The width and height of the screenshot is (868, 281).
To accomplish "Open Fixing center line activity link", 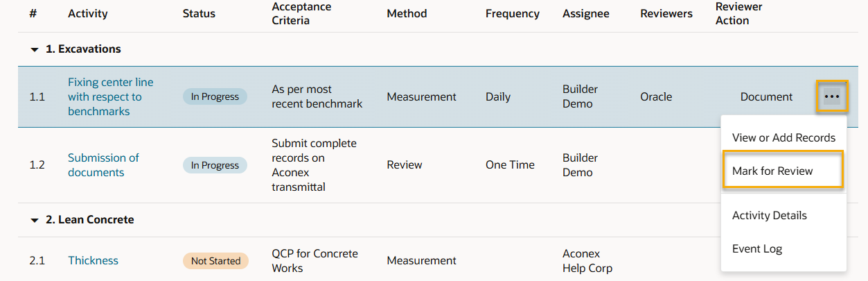I will [110, 96].
